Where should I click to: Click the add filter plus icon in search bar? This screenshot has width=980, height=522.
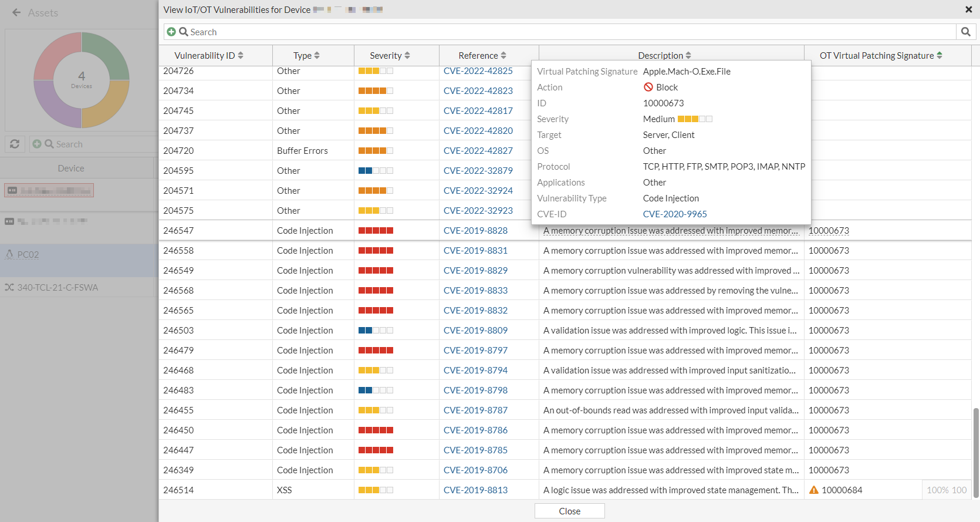(171, 32)
